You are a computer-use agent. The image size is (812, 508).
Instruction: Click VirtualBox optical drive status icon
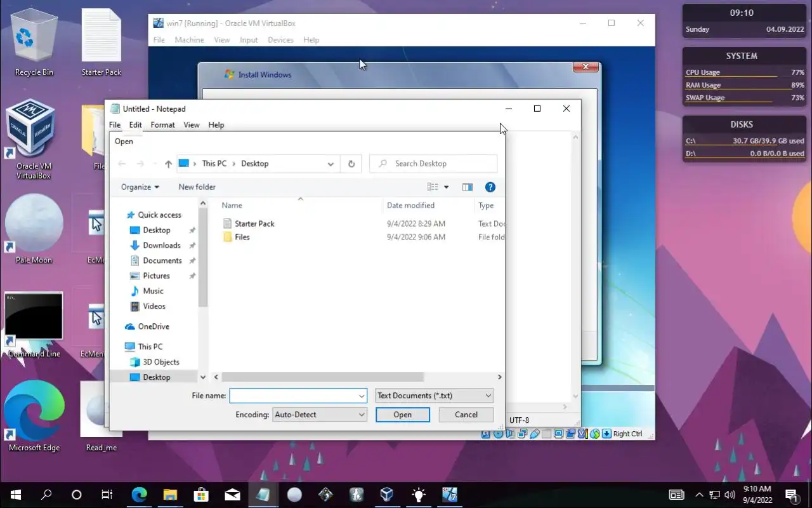click(x=498, y=434)
